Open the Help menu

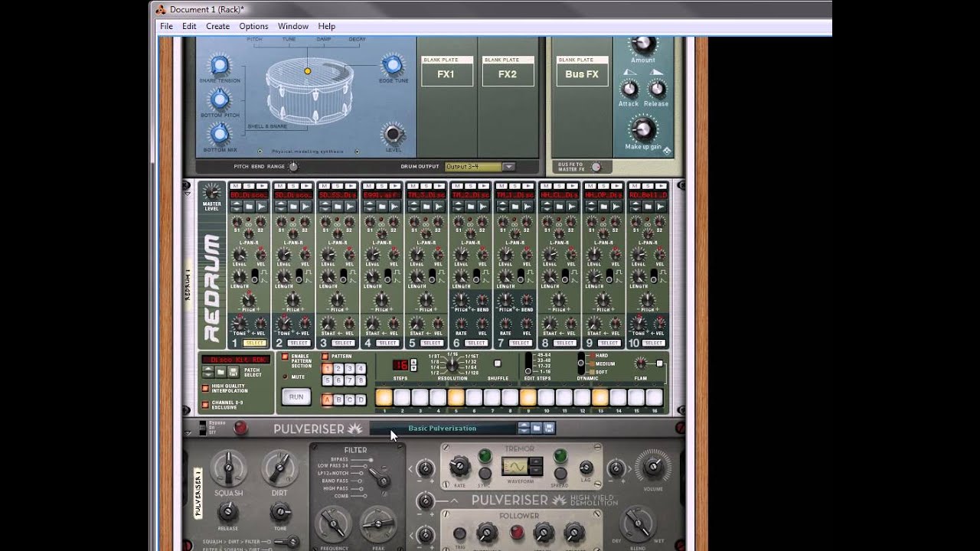(327, 26)
